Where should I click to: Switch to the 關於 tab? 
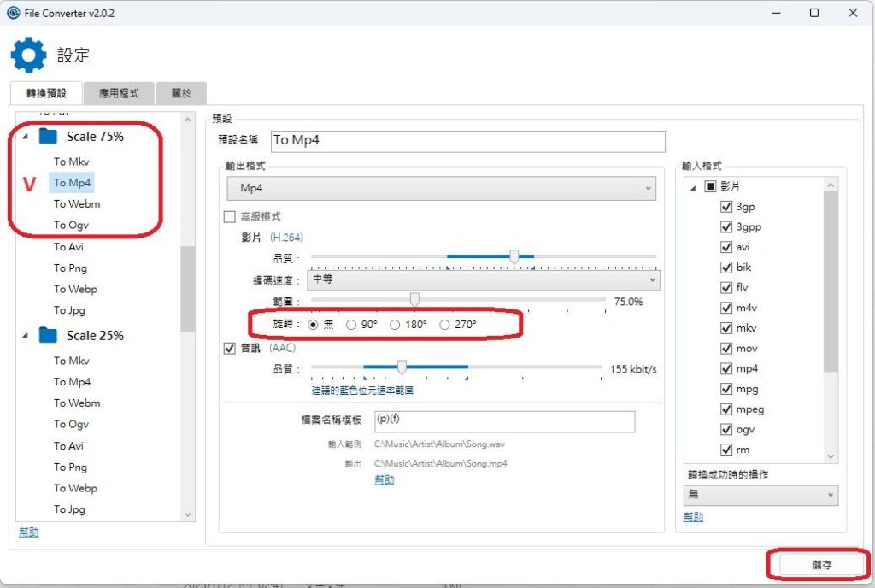181,93
